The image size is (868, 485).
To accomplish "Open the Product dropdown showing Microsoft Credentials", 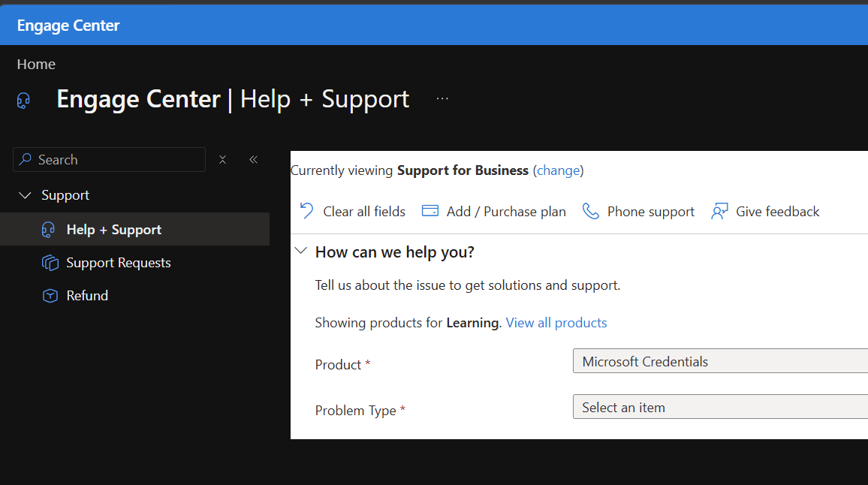I will click(720, 361).
